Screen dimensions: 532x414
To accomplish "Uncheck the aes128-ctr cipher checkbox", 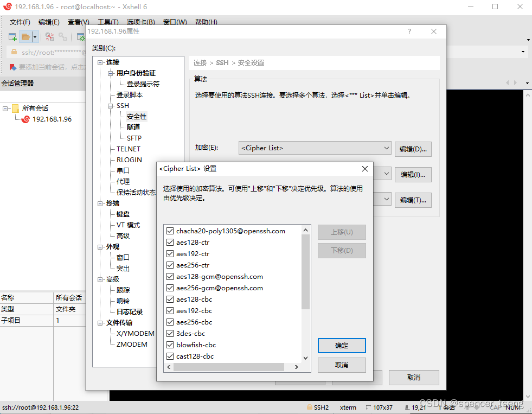I will 170,242.
